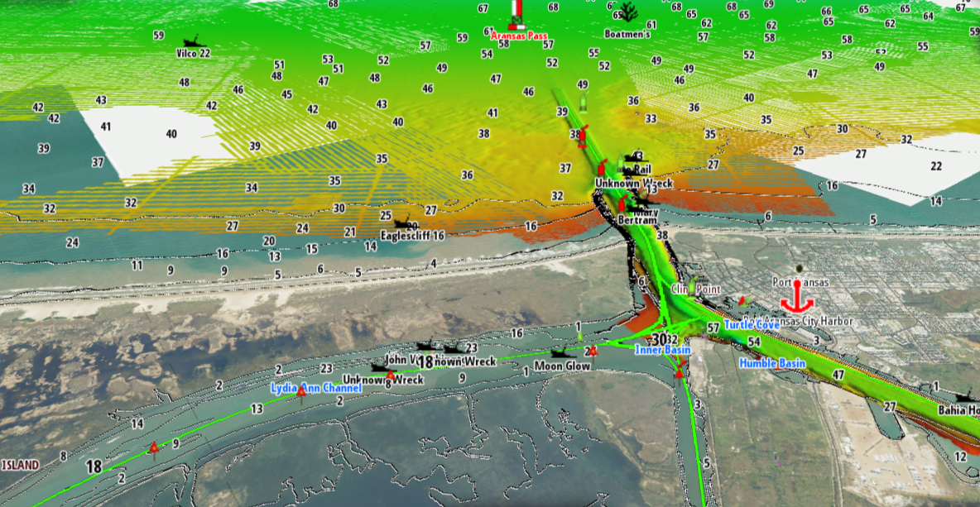Click the red anchor icon at Port Aransas
This screenshot has height=507, width=980.
[797, 296]
